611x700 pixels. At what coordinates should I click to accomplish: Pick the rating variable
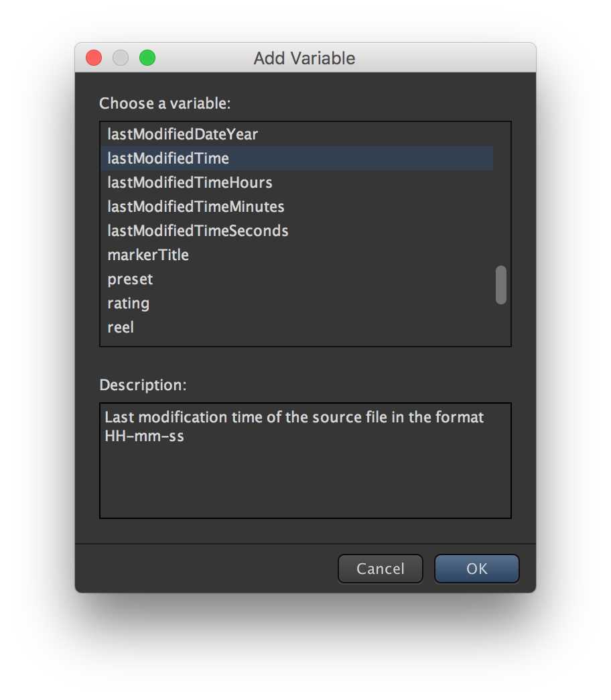[x=297, y=302]
